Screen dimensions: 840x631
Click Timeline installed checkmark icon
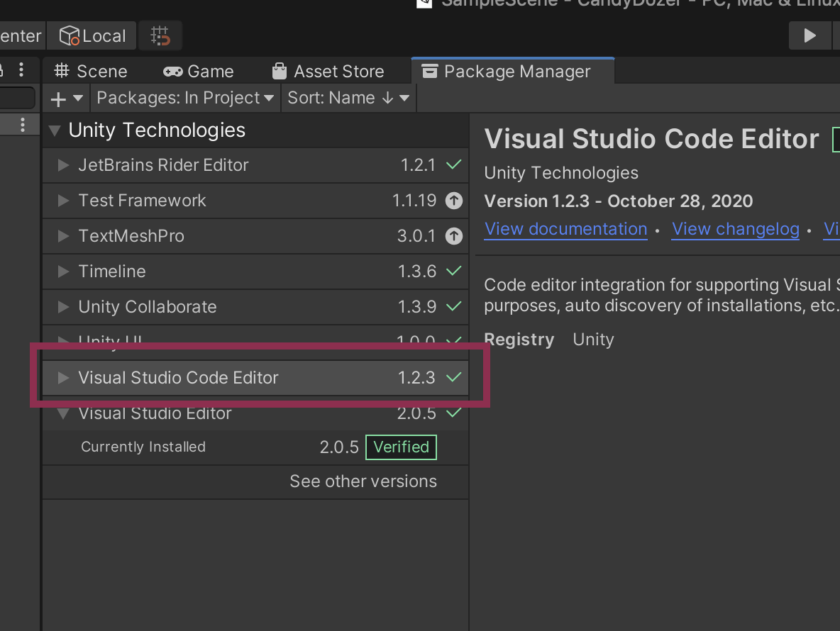click(x=454, y=272)
